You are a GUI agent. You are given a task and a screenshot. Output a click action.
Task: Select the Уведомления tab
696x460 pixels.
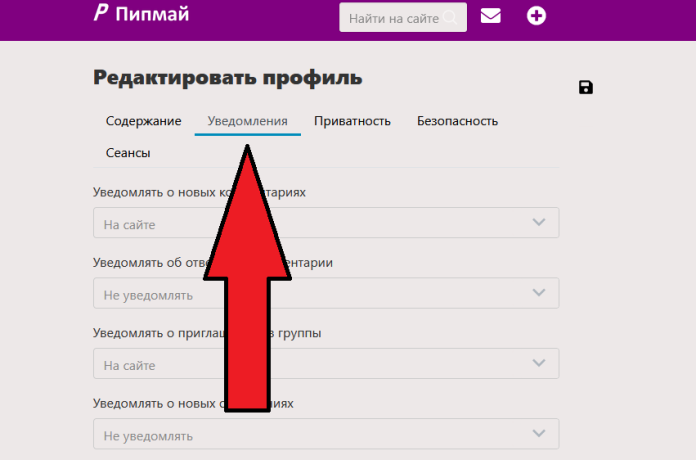pyautogui.click(x=247, y=121)
